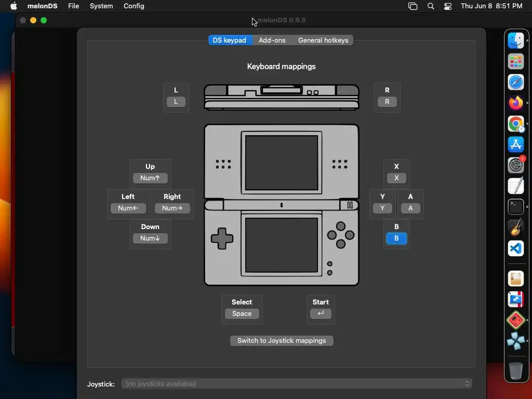Open the Trash in the Dock

click(x=516, y=371)
